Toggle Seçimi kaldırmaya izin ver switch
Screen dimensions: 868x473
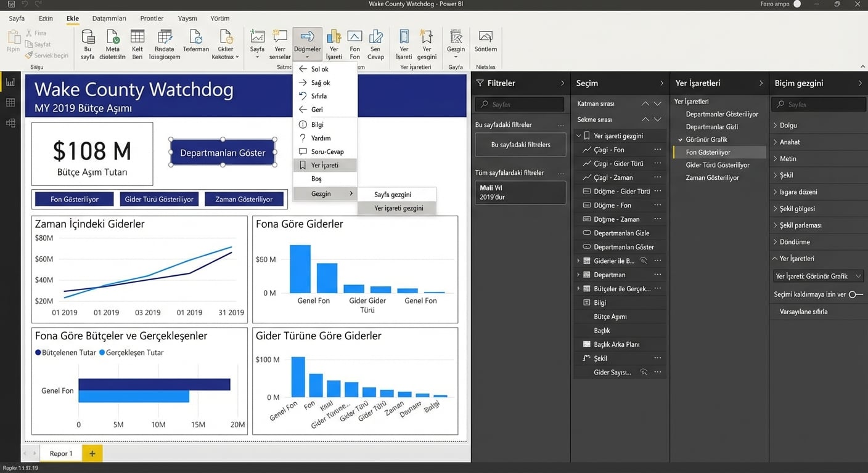[856, 294]
